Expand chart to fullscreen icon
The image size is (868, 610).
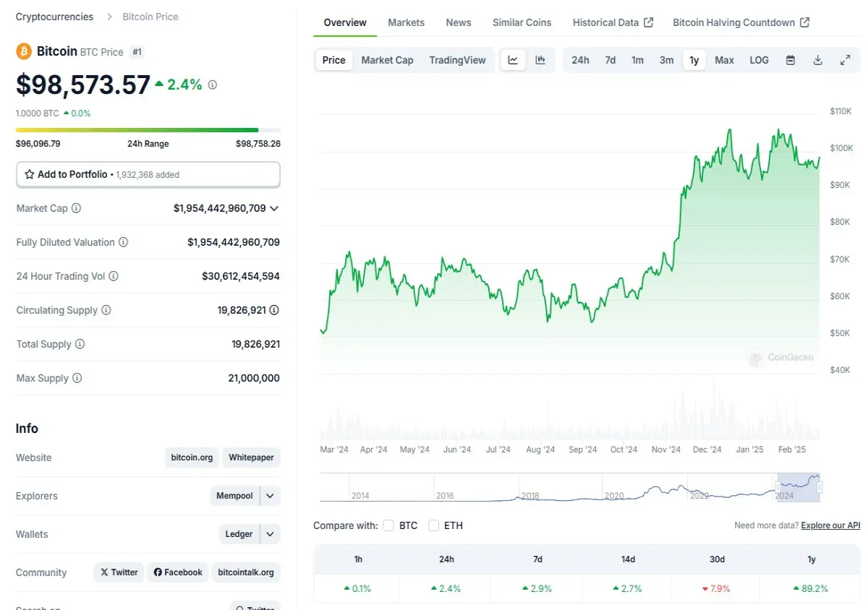[x=845, y=60]
